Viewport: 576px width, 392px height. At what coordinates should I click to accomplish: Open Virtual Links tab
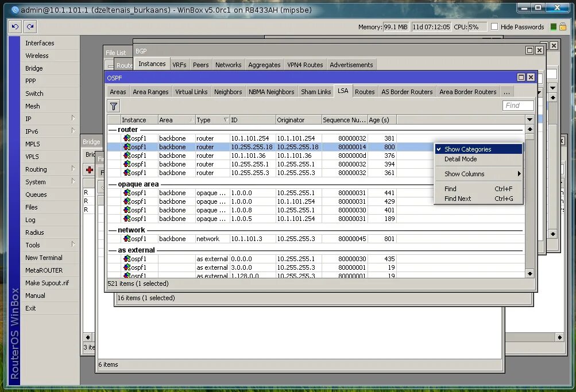(x=191, y=92)
